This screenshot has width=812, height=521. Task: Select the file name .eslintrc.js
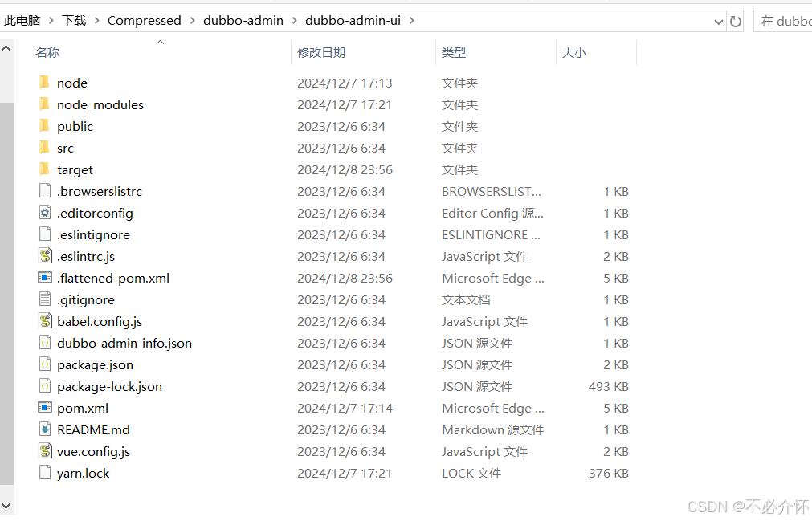coord(85,257)
